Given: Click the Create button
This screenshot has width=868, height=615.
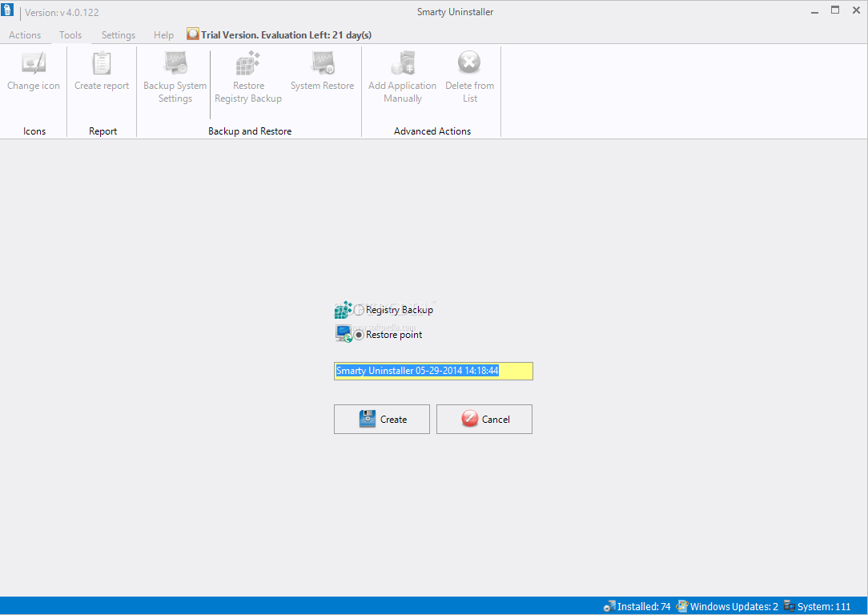Looking at the screenshot, I should click(x=382, y=419).
